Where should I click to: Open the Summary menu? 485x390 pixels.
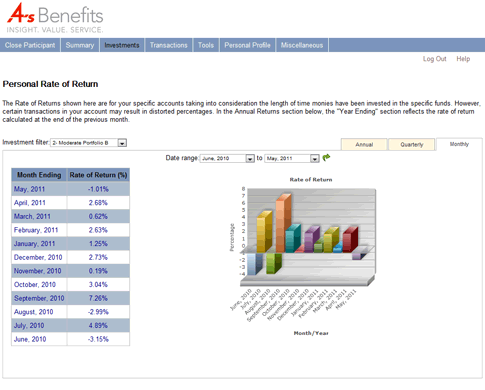click(80, 45)
